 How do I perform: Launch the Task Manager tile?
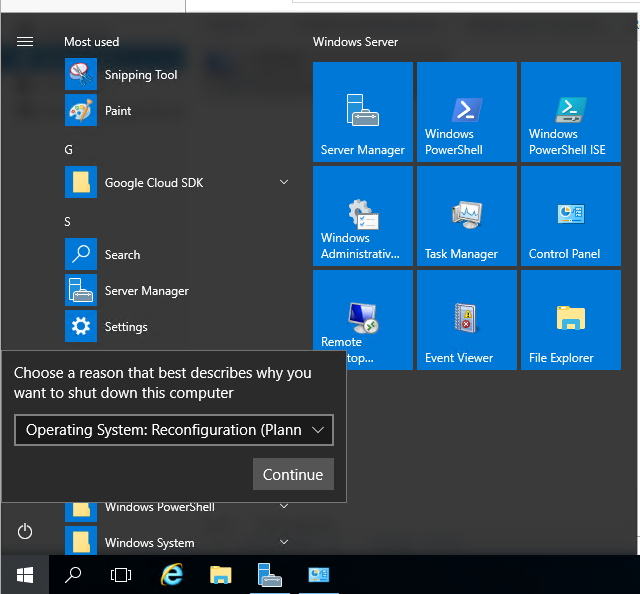point(466,216)
